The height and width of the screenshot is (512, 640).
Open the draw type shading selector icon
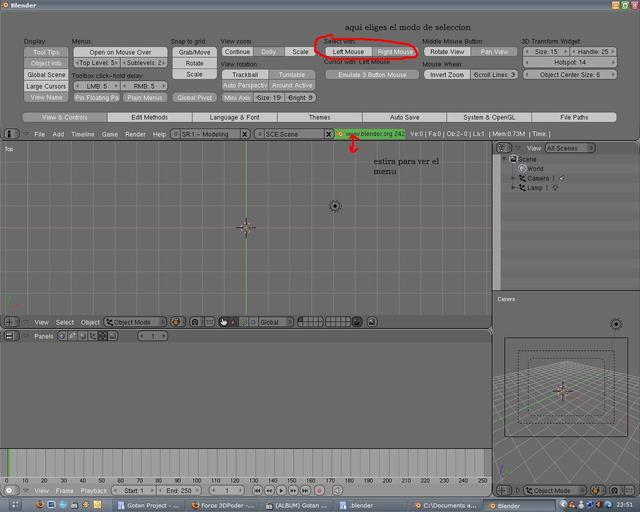177,322
